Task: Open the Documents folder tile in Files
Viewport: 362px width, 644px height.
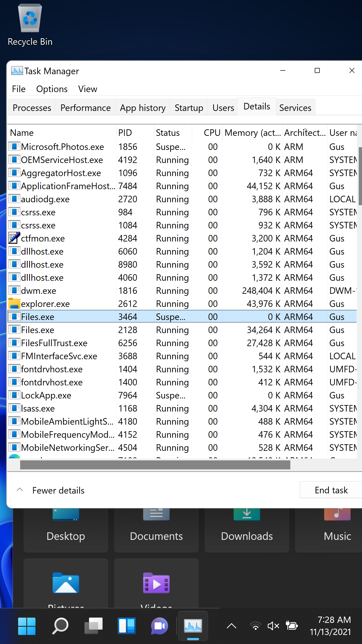Action: [156, 530]
